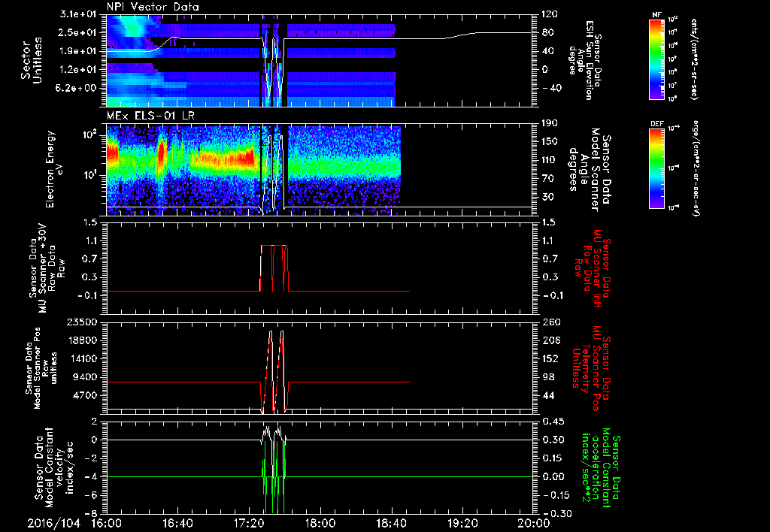
Task: Click the '-8' velocity axis tick
Action: tap(91, 514)
